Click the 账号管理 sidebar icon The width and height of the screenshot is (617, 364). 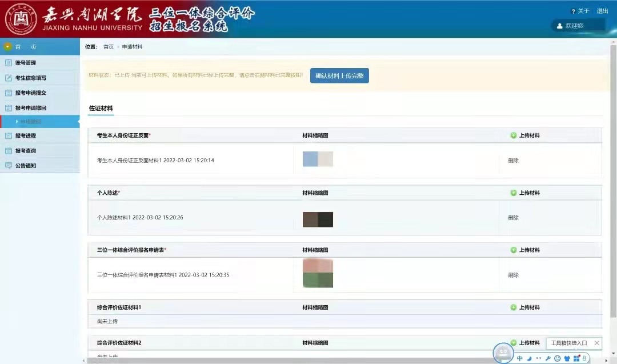point(9,63)
